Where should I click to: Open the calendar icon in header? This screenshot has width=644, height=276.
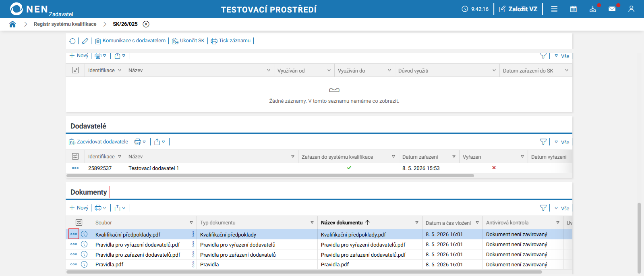point(574,9)
